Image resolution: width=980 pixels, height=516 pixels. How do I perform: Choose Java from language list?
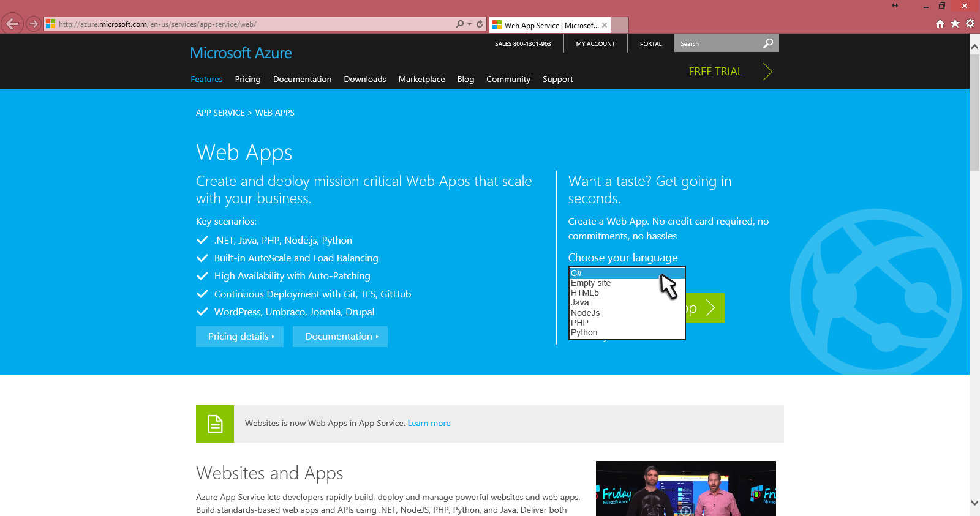627,302
